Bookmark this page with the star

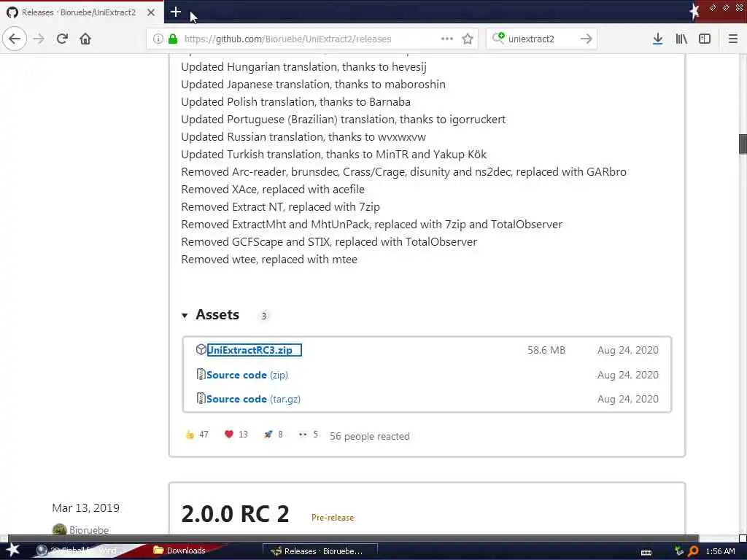(x=468, y=39)
